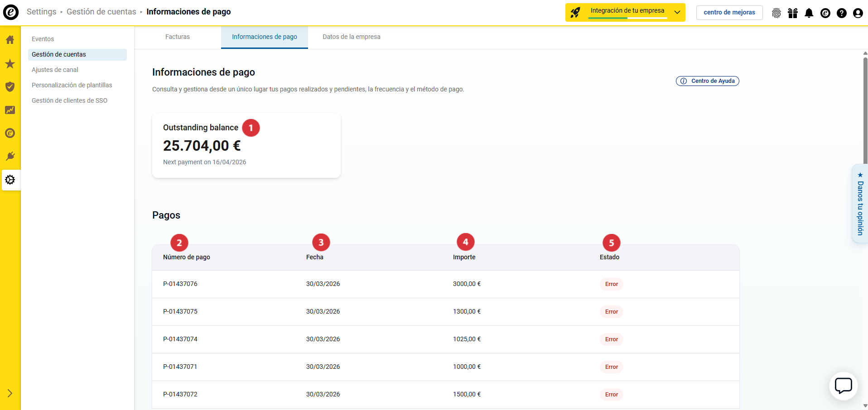Click the star favorites sidebar icon
The height and width of the screenshot is (410, 868).
[10, 64]
